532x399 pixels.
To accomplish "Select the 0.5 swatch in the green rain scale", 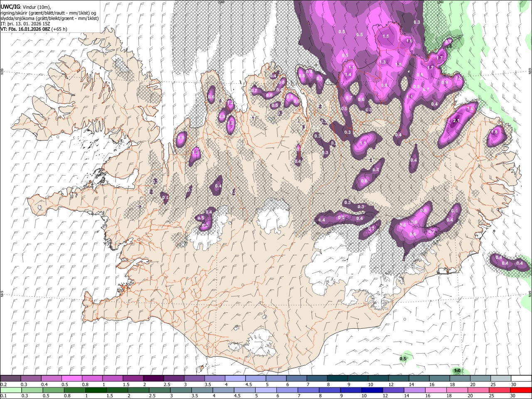I will pos(53,390).
